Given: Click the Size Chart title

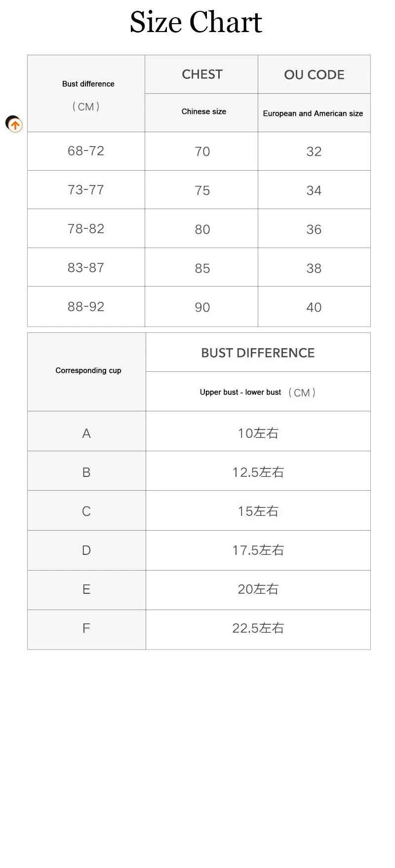Looking at the screenshot, I should (x=196, y=23).
